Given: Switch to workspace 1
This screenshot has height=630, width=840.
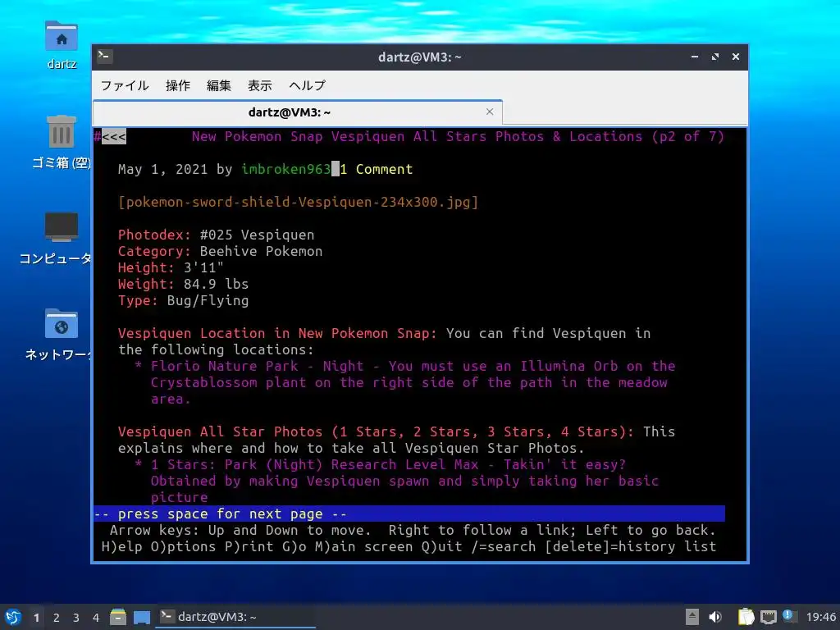Looking at the screenshot, I should [x=36, y=618].
